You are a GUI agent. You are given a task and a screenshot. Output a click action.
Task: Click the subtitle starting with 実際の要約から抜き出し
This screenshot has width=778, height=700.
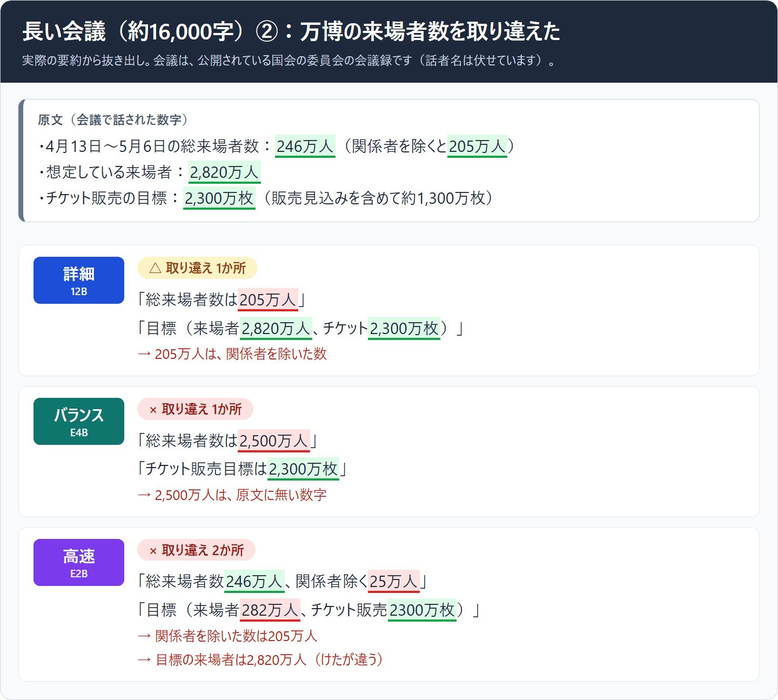[x=289, y=61]
